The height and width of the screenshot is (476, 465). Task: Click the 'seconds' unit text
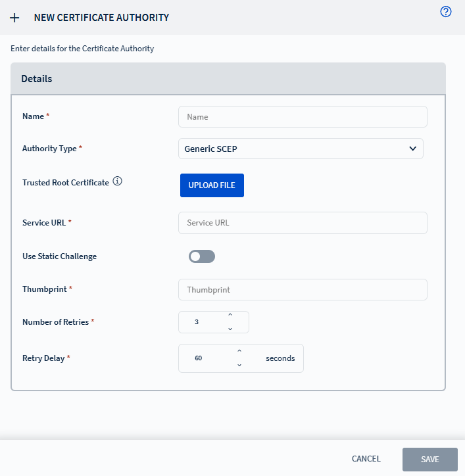pyautogui.click(x=280, y=358)
